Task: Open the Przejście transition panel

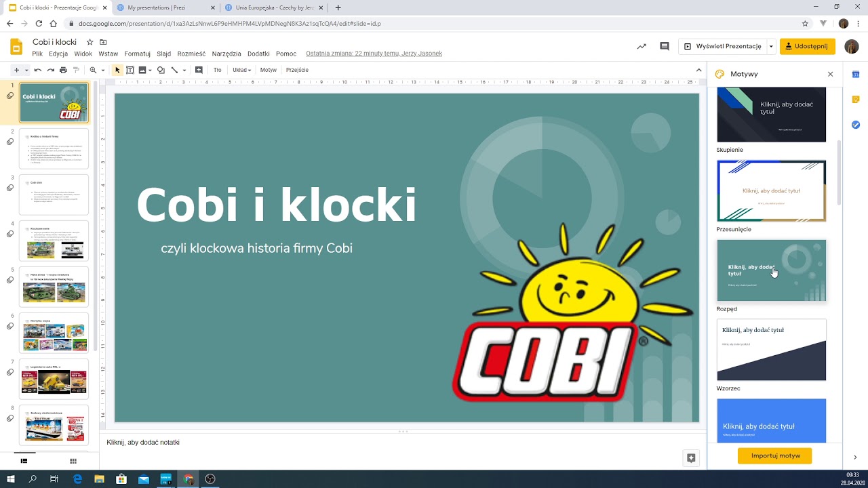Action: tap(297, 70)
